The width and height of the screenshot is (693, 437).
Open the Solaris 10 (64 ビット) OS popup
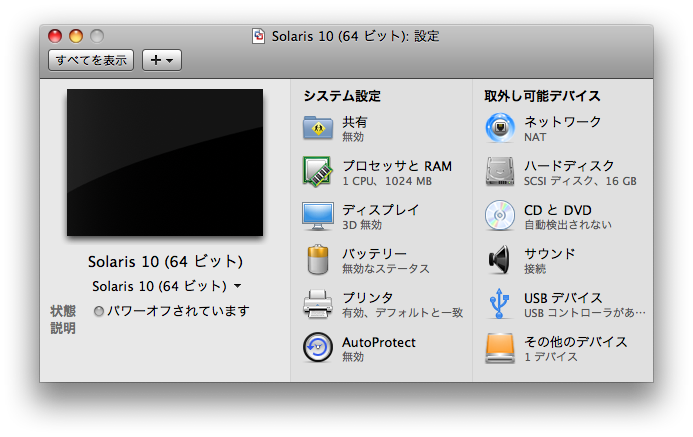[166, 286]
